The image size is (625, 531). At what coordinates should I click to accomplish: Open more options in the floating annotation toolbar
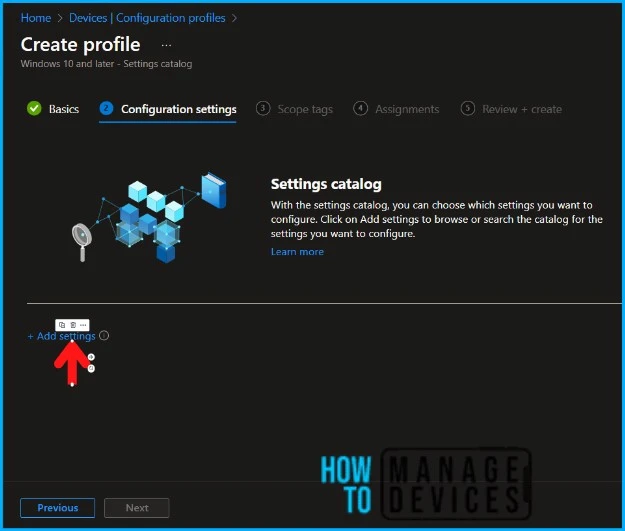(x=84, y=325)
